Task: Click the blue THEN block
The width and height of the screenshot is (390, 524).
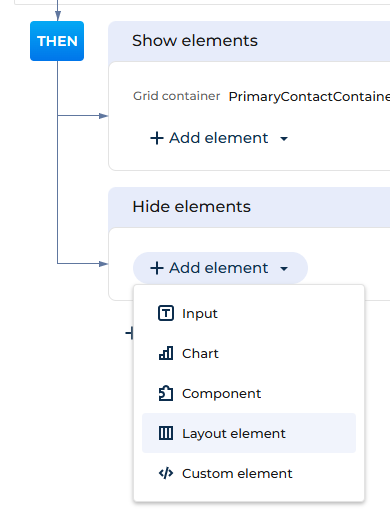Action: (x=57, y=41)
